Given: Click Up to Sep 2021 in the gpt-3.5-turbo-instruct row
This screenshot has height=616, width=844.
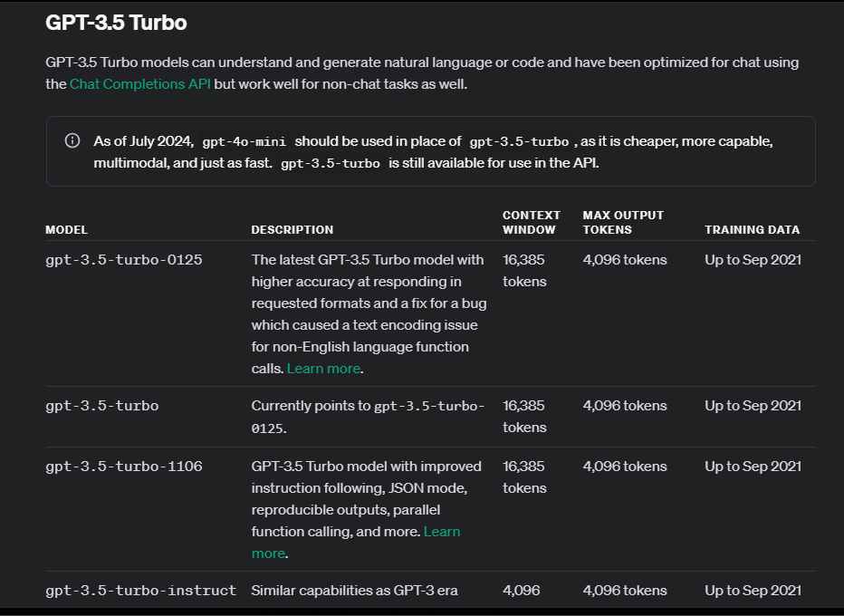Looking at the screenshot, I should pyautogui.click(x=753, y=591).
